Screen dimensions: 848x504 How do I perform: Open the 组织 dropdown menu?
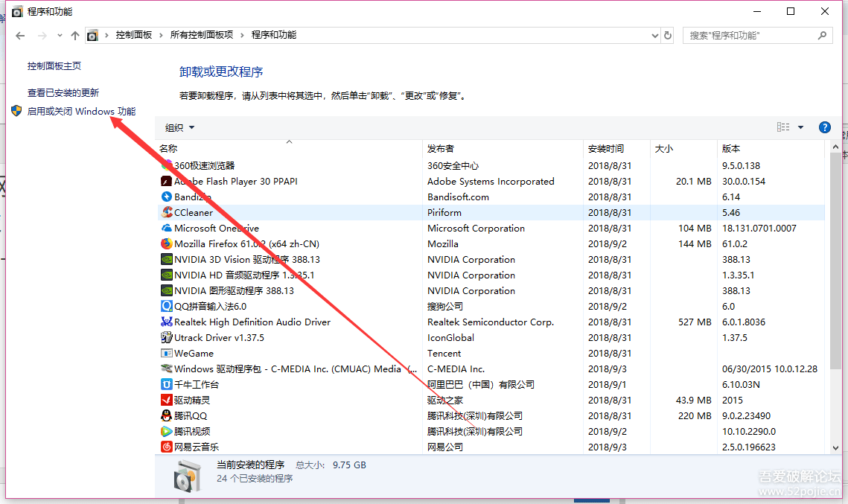[179, 127]
